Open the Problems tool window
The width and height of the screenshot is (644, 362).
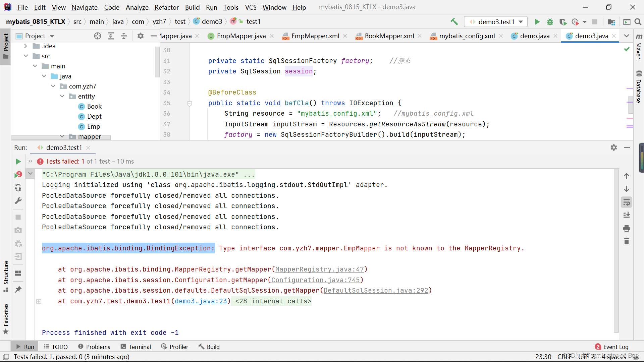94,347
